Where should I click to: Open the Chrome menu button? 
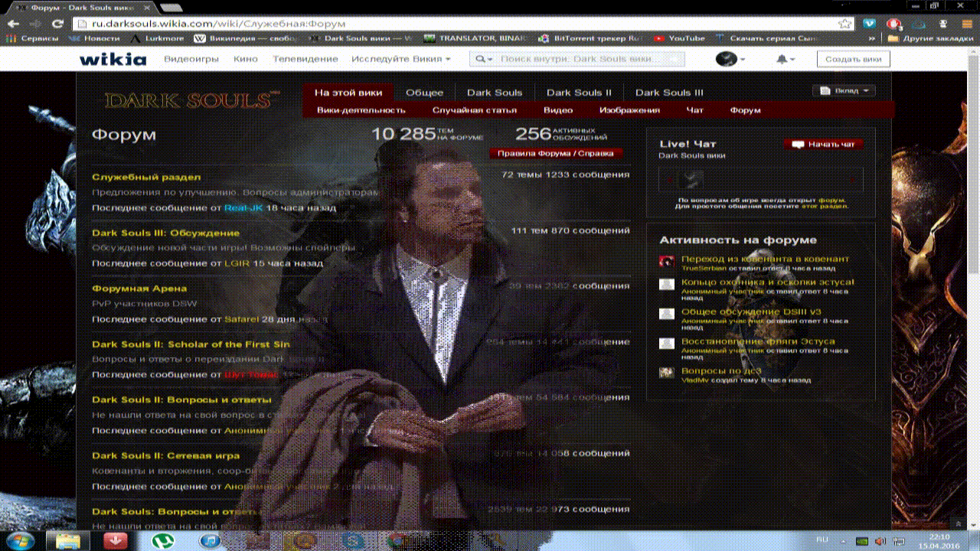click(966, 24)
